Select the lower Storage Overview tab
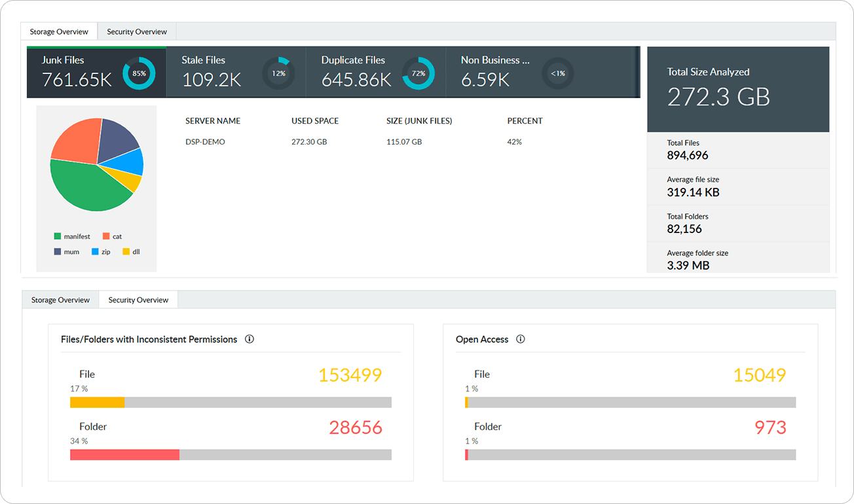Viewport: 854px width, 504px height. coord(60,299)
